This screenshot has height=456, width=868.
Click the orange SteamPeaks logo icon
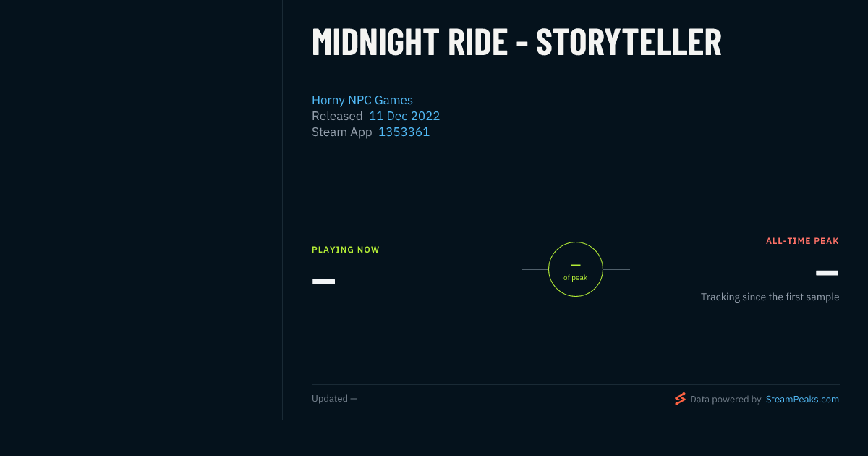pos(680,399)
